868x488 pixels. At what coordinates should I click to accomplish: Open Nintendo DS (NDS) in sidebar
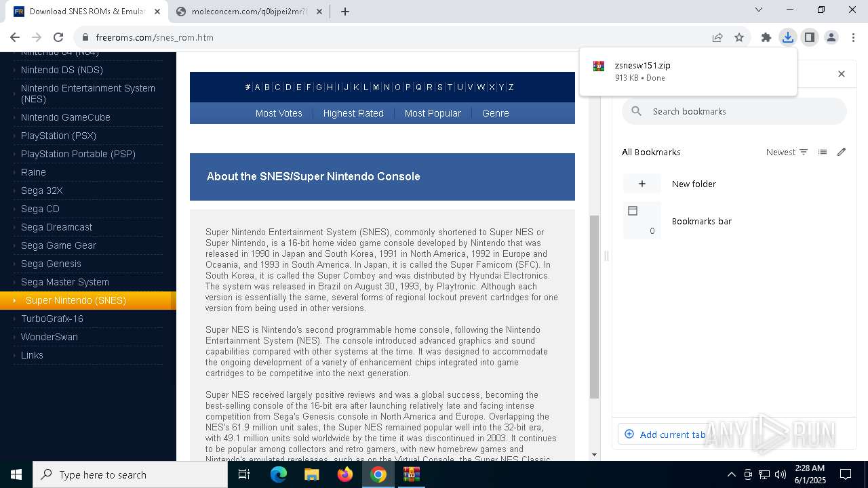(x=62, y=70)
